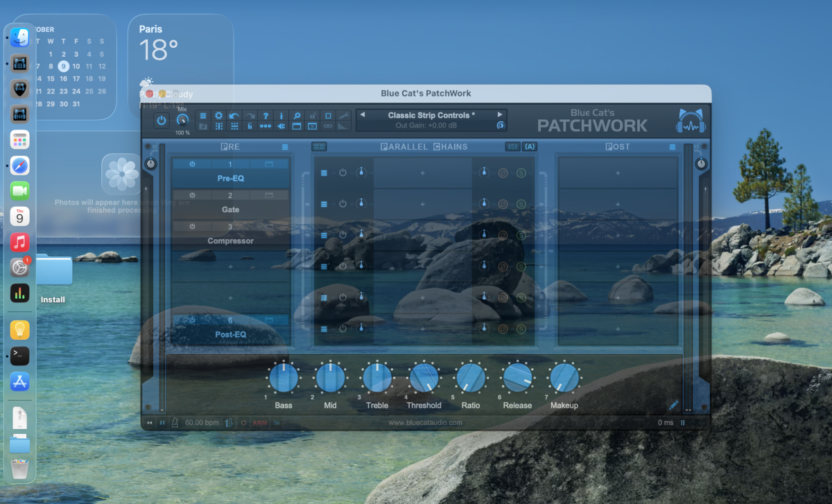Open Terminal from the dock
Screen dimensions: 832x504
(19, 356)
